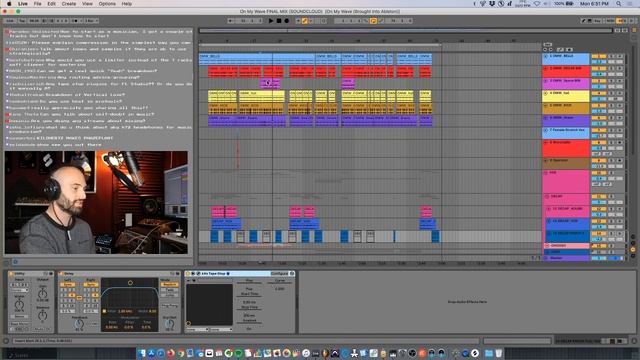This screenshot has height=360, width=640.
Task: Select the 9 Operator track header
Action: pos(566,163)
